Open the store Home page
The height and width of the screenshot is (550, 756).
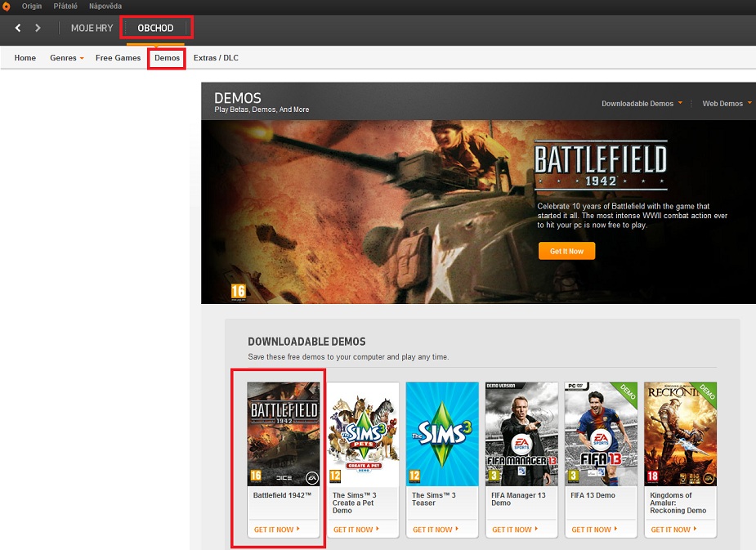pyautogui.click(x=25, y=58)
